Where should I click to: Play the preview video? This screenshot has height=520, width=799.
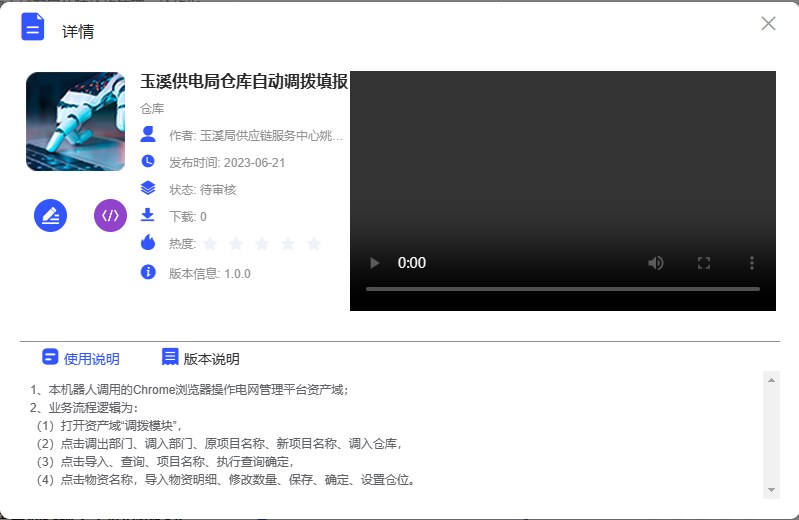click(x=375, y=263)
